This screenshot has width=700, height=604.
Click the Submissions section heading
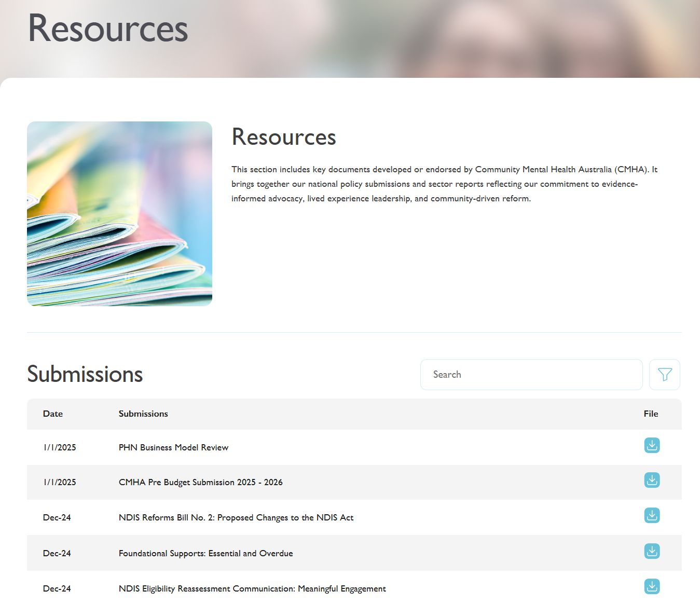[85, 374]
